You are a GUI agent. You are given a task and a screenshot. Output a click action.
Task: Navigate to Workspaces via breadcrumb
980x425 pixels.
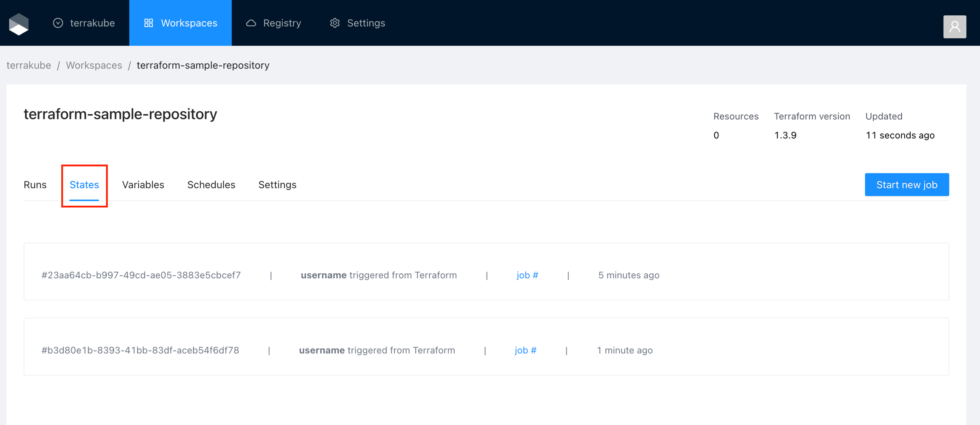(x=94, y=65)
